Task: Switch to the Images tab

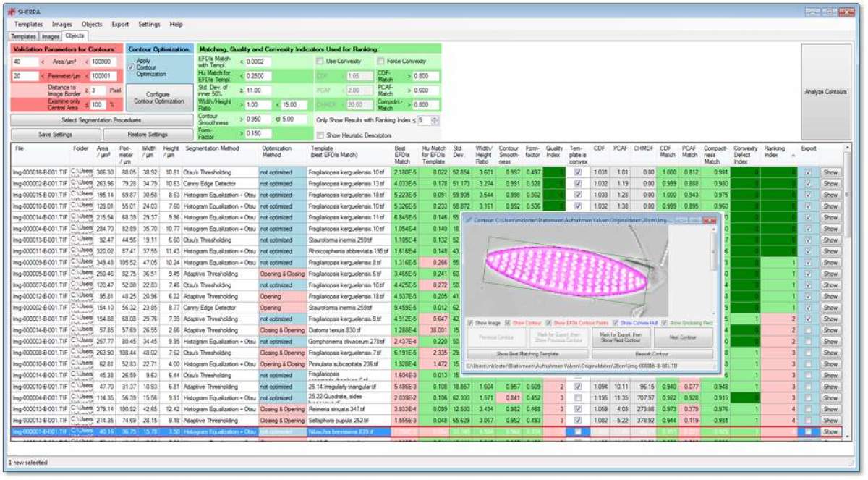Action: click(x=51, y=35)
